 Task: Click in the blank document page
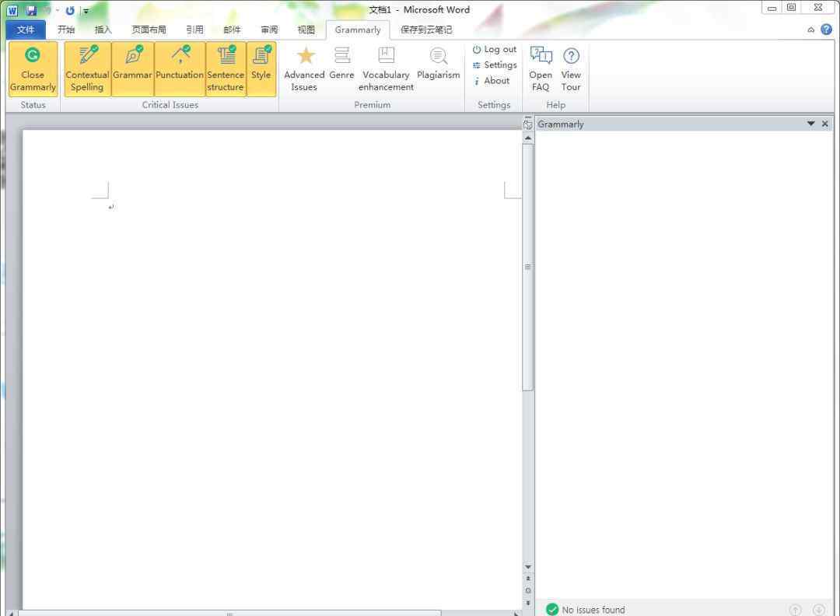click(x=272, y=369)
